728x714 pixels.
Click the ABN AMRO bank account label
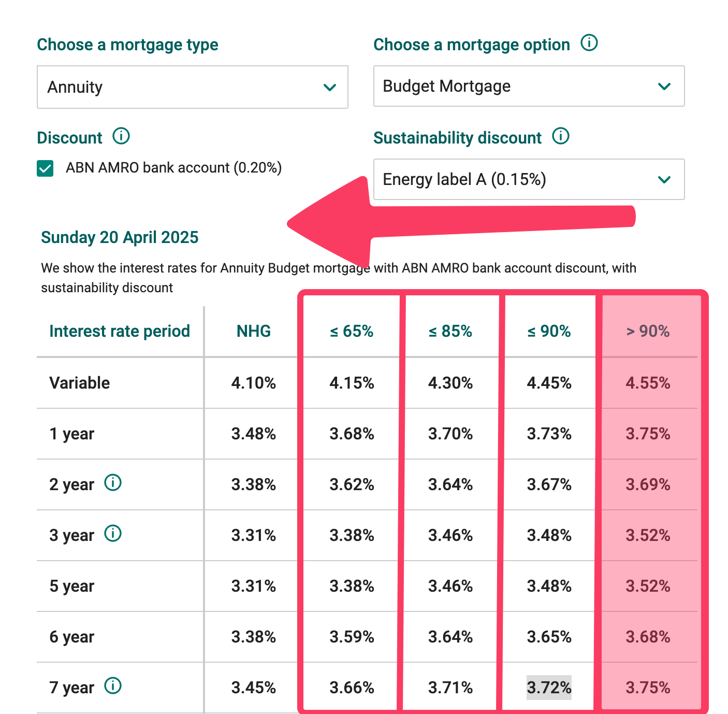click(x=173, y=168)
